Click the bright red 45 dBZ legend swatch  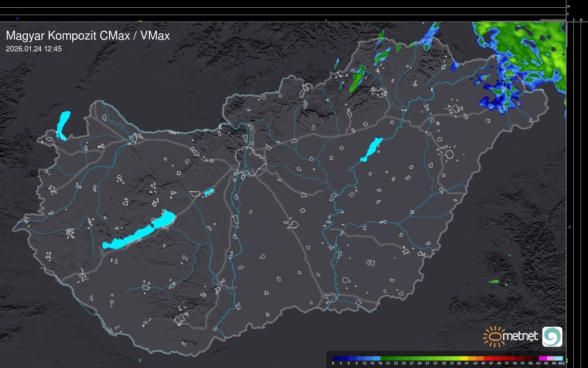(x=487, y=358)
